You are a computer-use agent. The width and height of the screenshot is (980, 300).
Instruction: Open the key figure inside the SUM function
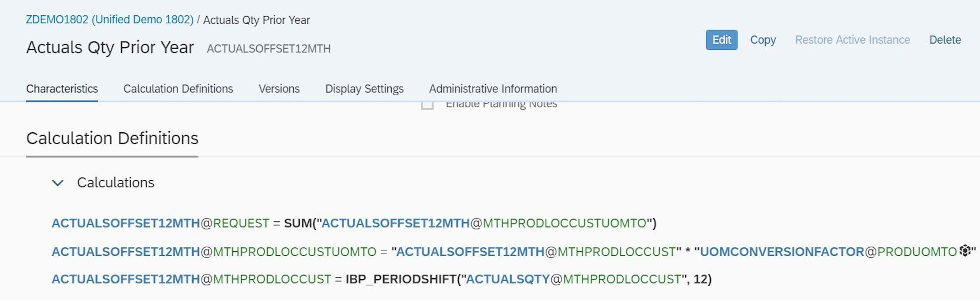pos(396,223)
